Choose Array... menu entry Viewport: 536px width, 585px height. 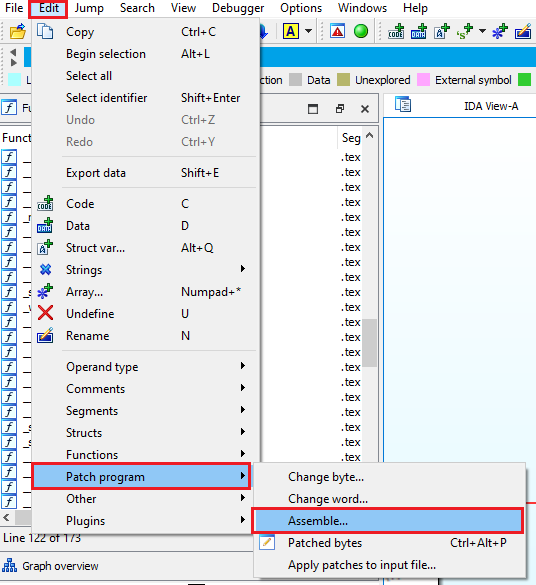coord(145,292)
